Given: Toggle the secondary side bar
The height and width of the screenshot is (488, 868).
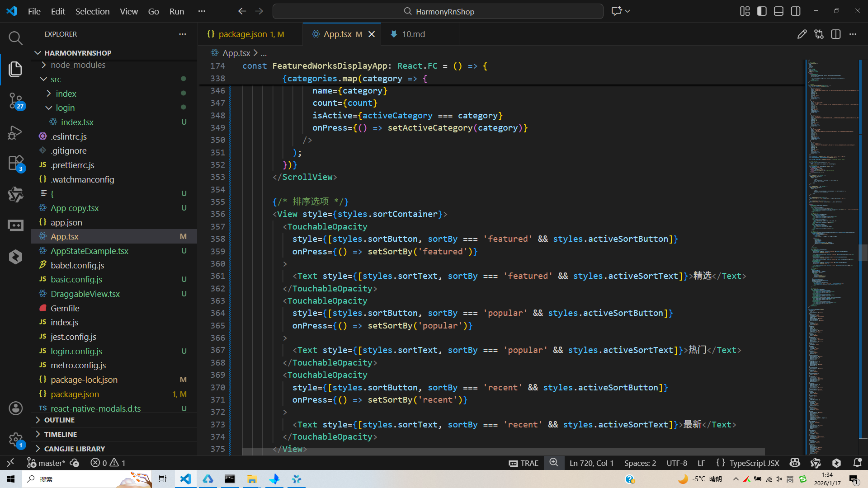Looking at the screenshot, I should pos(796,11).
